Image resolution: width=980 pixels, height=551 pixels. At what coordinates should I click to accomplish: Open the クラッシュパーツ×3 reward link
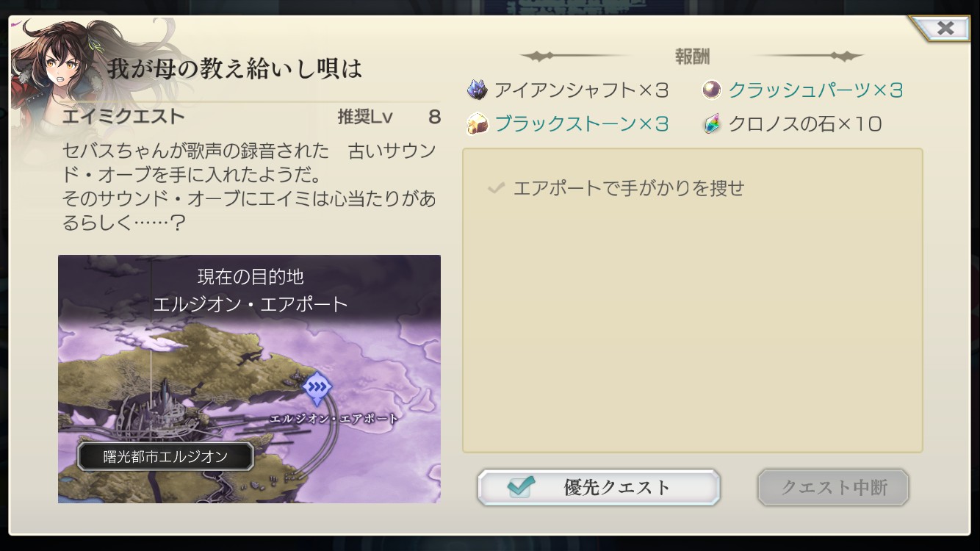click(815, 90)
